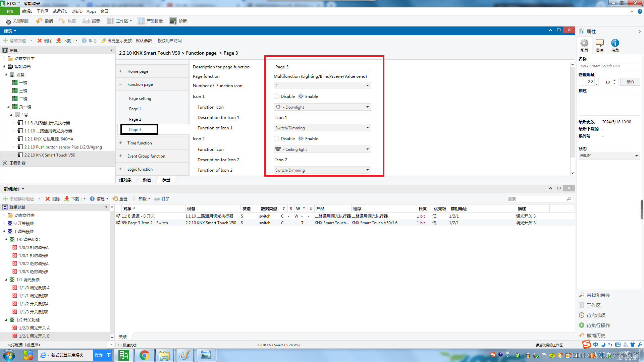Select Enable radio for Icon 2

coord(301,138)
